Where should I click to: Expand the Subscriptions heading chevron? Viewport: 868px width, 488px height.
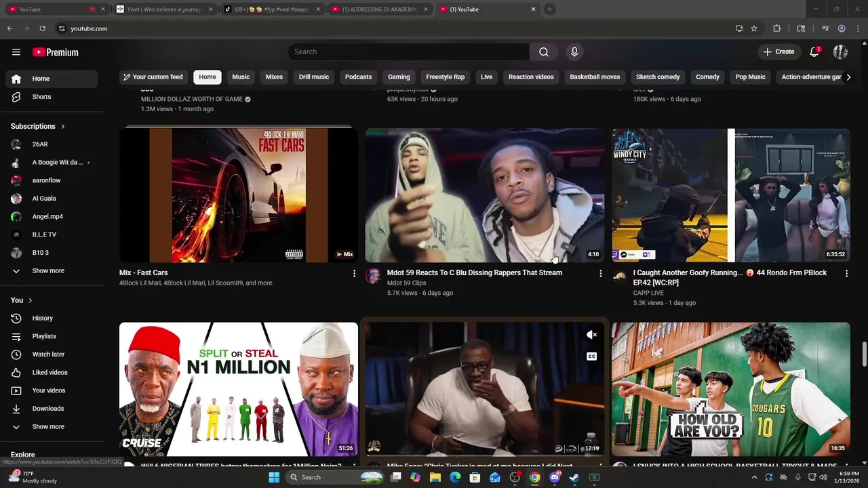pyautogui.click(x=63, y=126)
